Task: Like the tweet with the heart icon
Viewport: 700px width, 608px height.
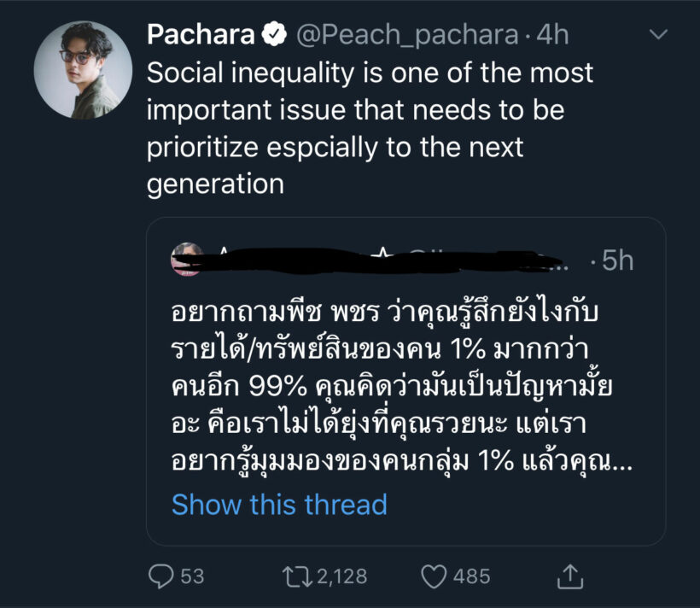Action: [435, 576]
